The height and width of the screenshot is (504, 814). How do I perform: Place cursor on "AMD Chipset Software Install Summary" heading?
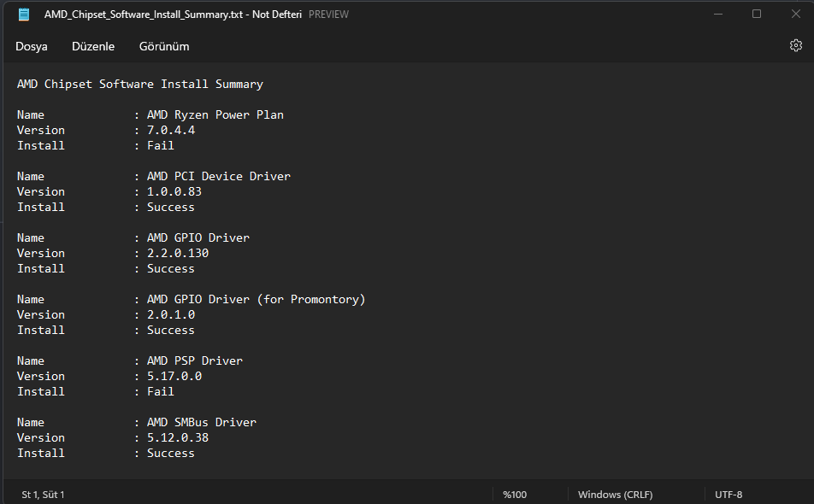click(x=140, y=85)
